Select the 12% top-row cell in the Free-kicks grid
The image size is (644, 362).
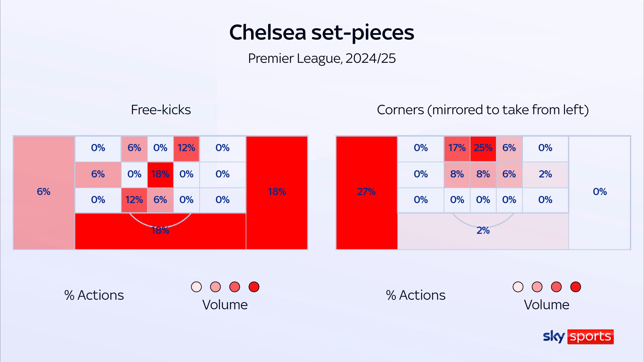coord(186,149)
